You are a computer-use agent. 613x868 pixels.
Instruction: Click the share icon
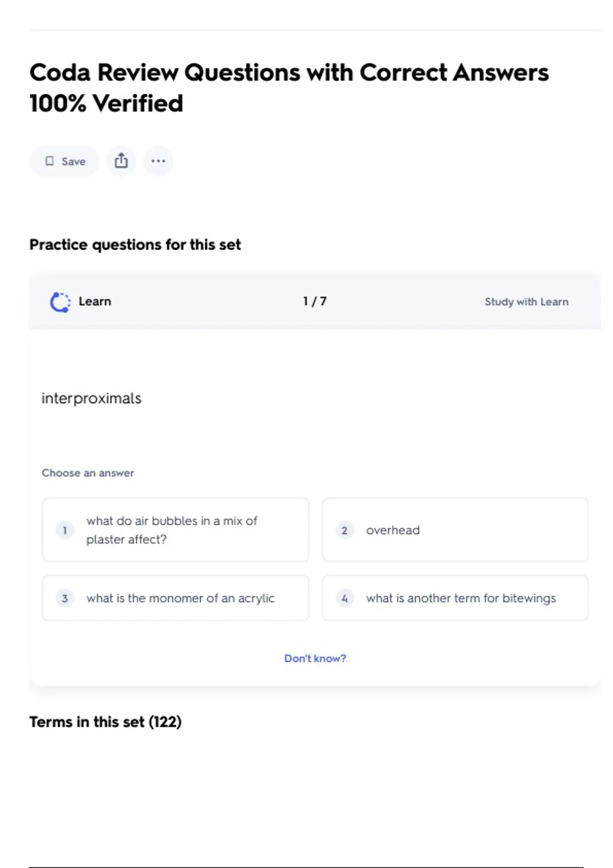click(x=121, y=161)
